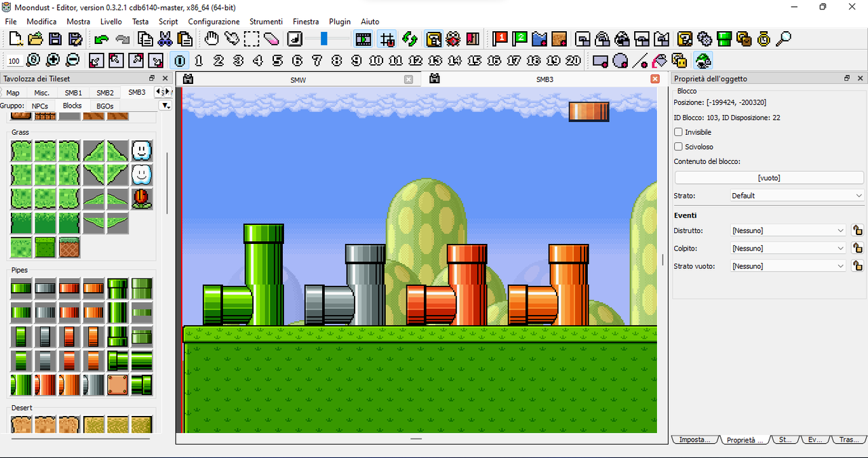This screenshot has width=868, height=458.
Task: Select the line drawing placement tool
Action: point(639,61)
